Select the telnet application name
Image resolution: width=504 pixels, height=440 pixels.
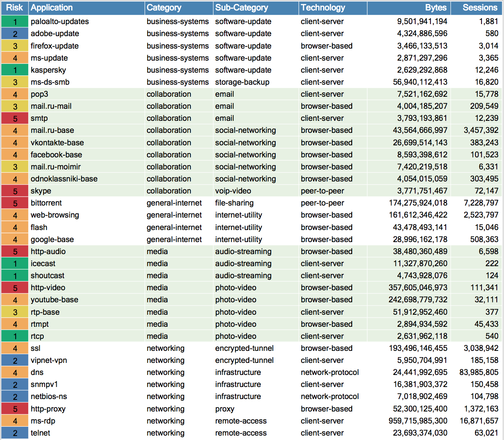click(x=41, y=433)
